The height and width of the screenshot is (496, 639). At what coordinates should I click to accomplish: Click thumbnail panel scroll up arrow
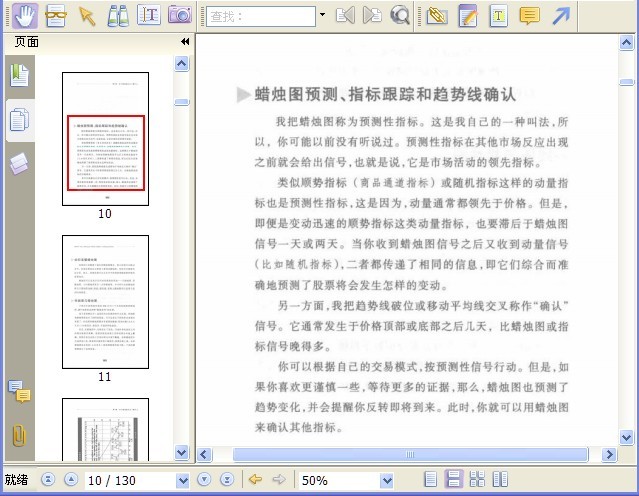[181, 64]
